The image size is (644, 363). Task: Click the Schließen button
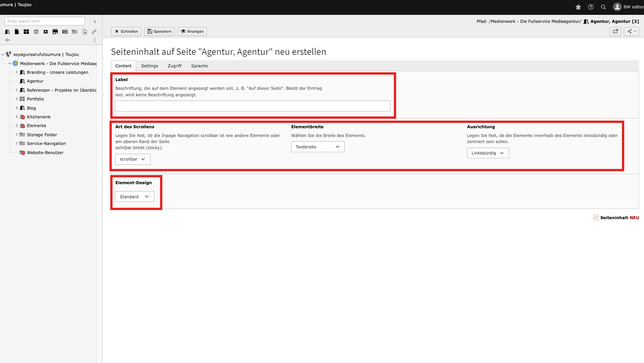pyautogui.click(x=126, y=31)
